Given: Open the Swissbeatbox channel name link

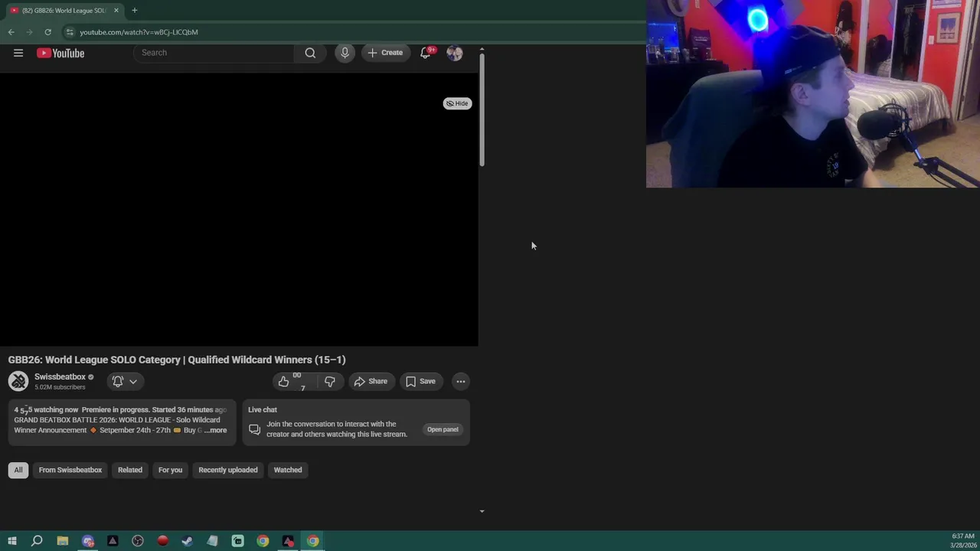Looking at the screenshot, I should pyautogui.click(x=60, y=377).
